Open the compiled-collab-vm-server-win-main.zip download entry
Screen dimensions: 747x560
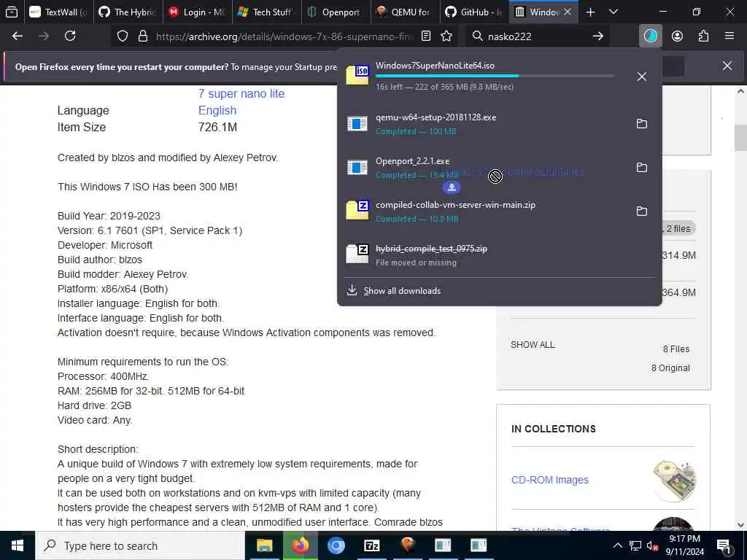coord(484,211)
